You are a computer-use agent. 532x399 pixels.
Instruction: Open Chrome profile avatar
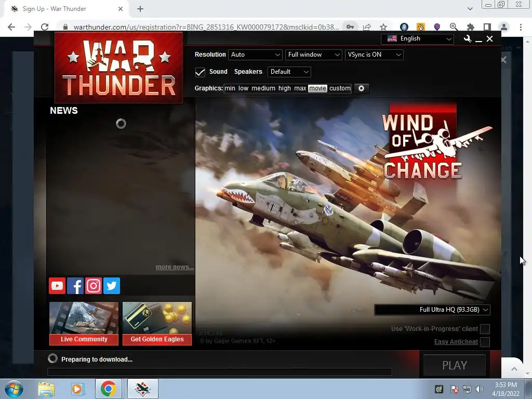[x=504, y=27]
